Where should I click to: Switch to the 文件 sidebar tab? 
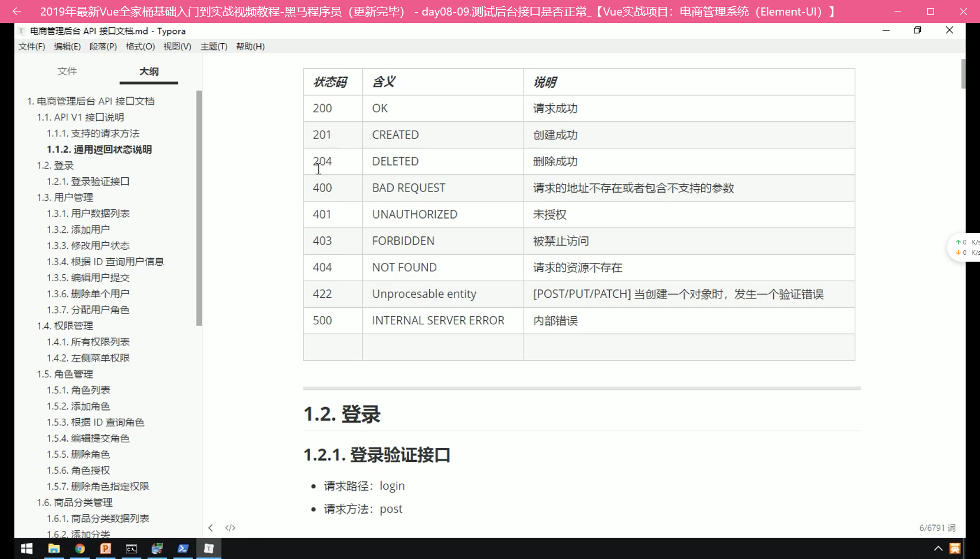click(x=67, y=71)
